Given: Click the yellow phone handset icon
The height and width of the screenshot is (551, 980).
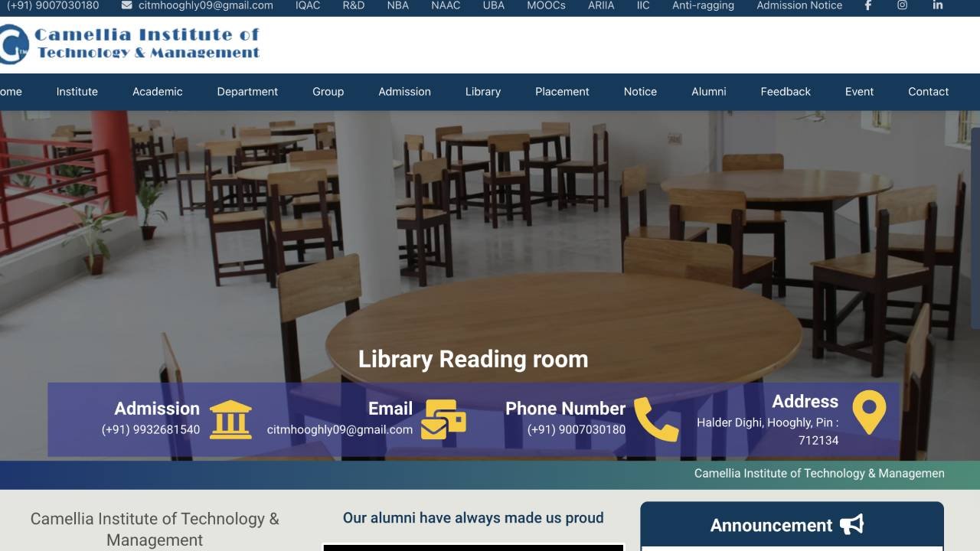Looking at the screenshot, I should [x=655, y=419].
